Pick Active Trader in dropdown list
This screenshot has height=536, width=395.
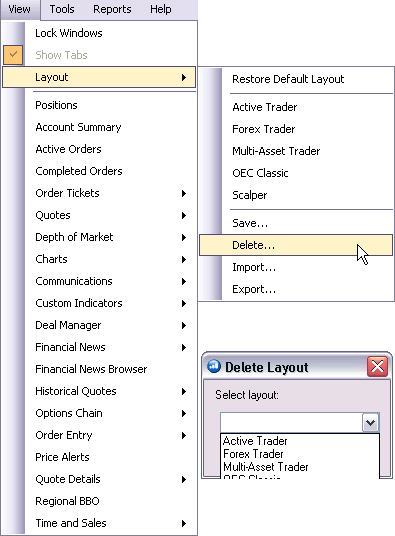300,441
